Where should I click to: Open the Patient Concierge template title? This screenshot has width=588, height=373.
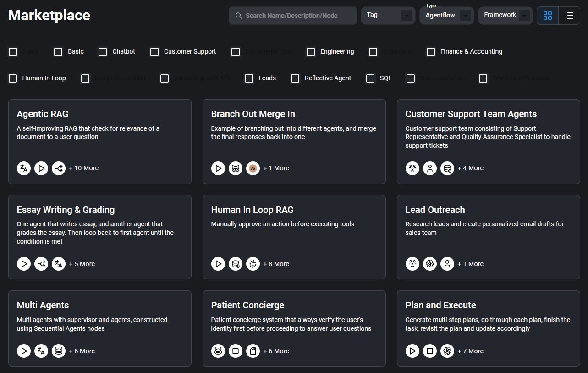pos(248,305)
